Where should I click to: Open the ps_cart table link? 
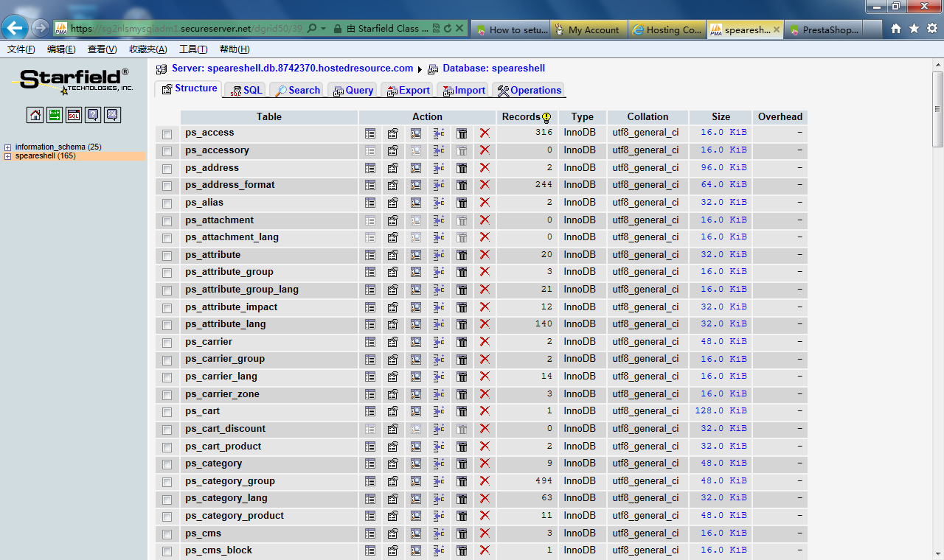coord(202,411)
